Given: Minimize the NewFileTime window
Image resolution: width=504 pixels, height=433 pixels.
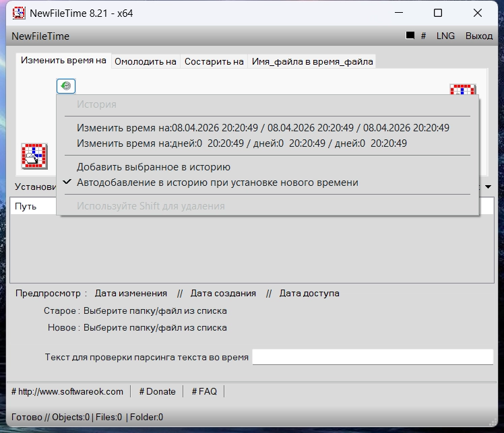Looking at the screenshot, I should click(399, 13).
